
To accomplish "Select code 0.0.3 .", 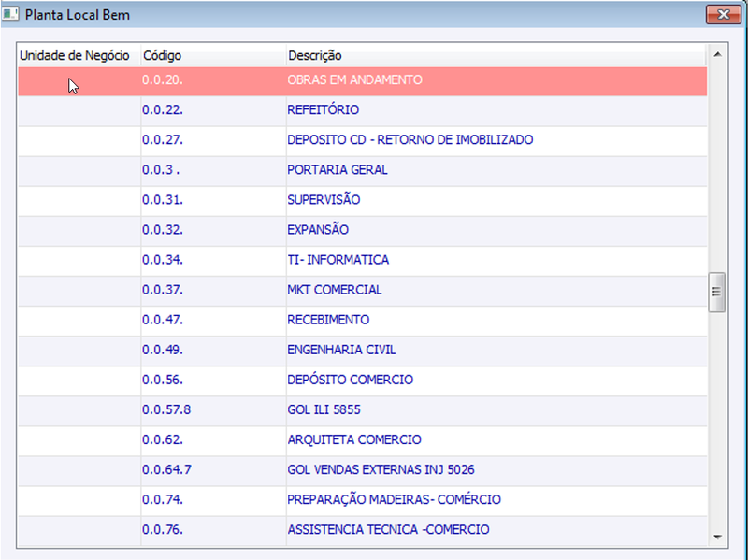I will coord(161,170).
